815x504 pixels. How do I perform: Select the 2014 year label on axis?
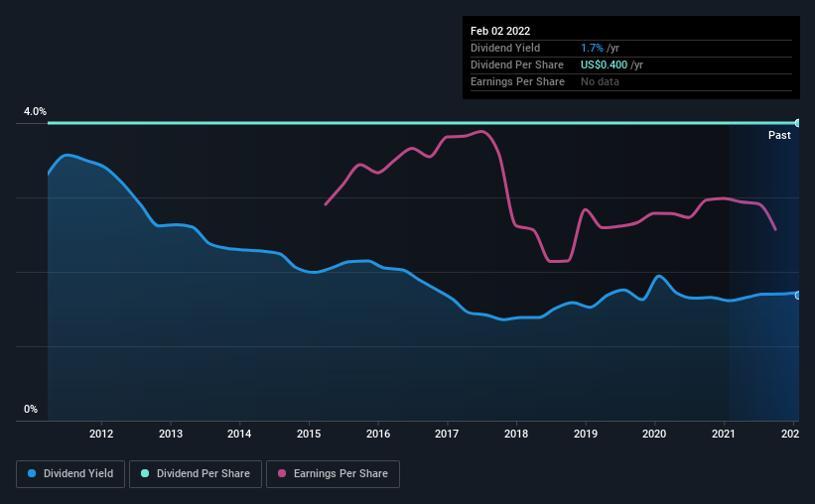click(x=239, y=434)
